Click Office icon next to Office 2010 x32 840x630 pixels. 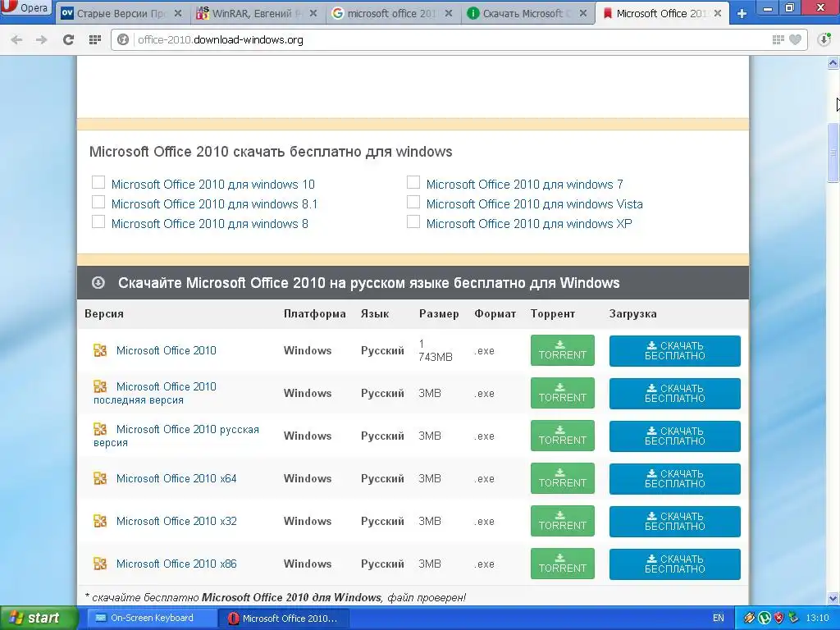pos(100,521)
